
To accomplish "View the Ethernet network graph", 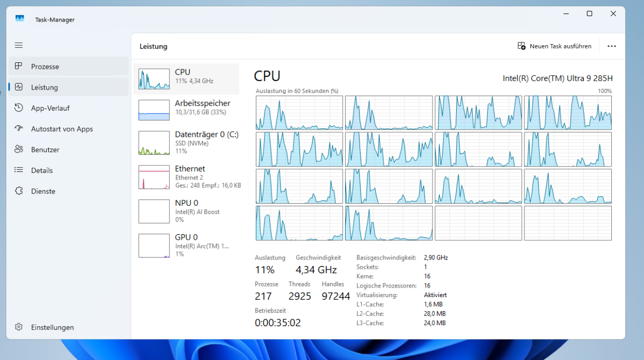I will (x=186, y=177).
